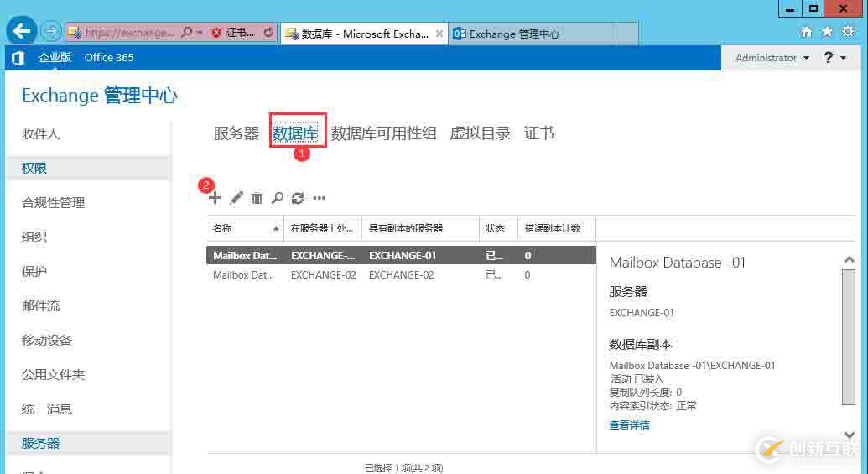This screenshot has width=868, height=474.
Task: Click the Office logo in blue header
Action: [x=18, y=58]
